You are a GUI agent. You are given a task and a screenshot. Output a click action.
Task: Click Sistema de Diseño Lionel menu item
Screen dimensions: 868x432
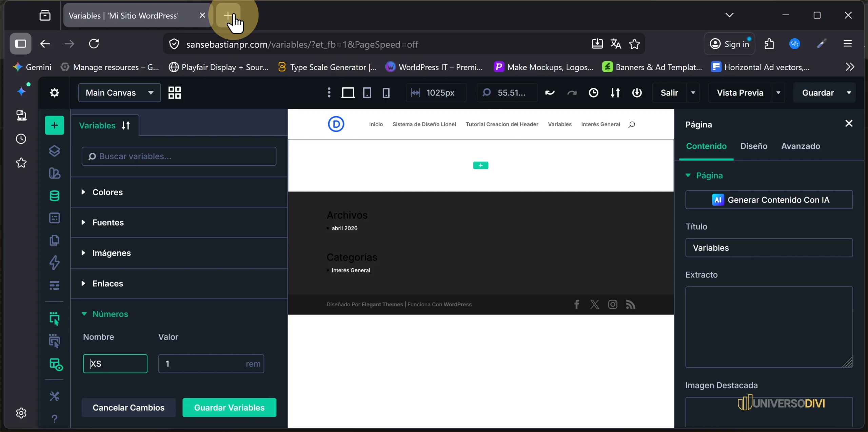424,124
